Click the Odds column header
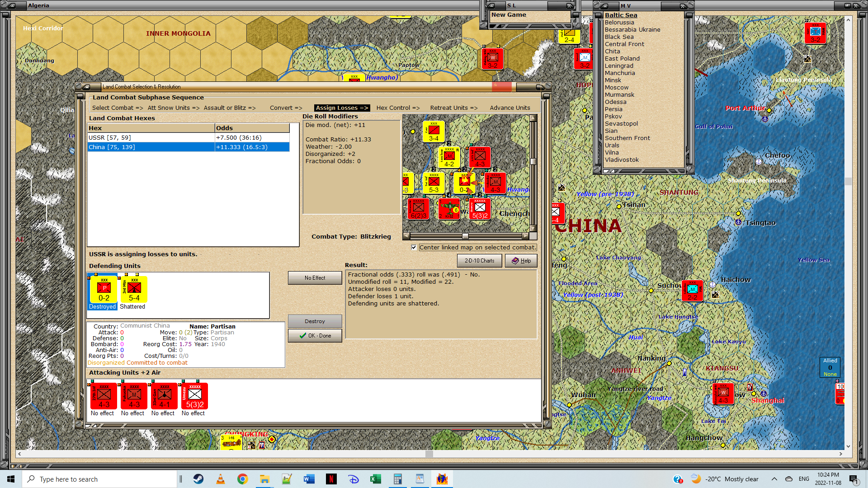This screenshot has width=868, height=488. pyautogui.click(x=252, y=128)
